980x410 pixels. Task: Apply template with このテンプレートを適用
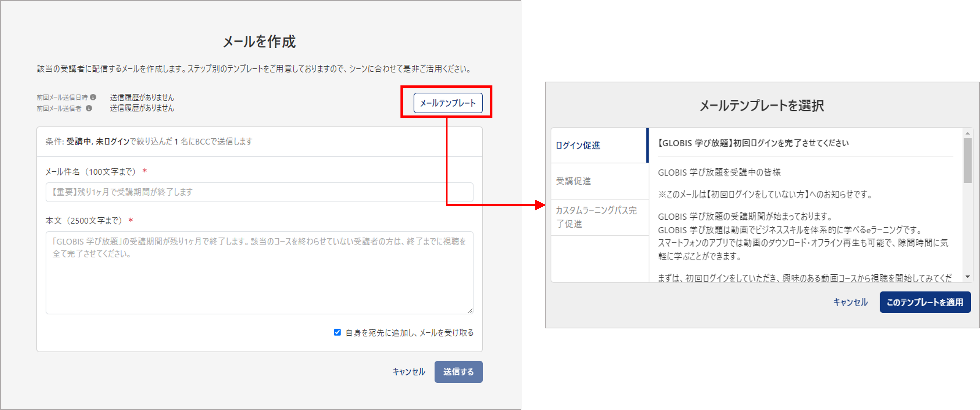[925, 302]
